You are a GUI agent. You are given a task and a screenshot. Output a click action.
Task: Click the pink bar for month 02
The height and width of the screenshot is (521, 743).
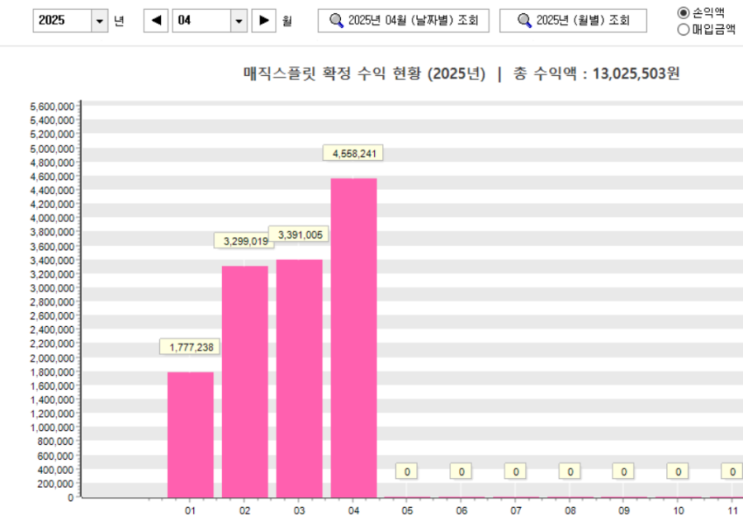(245, 382)
